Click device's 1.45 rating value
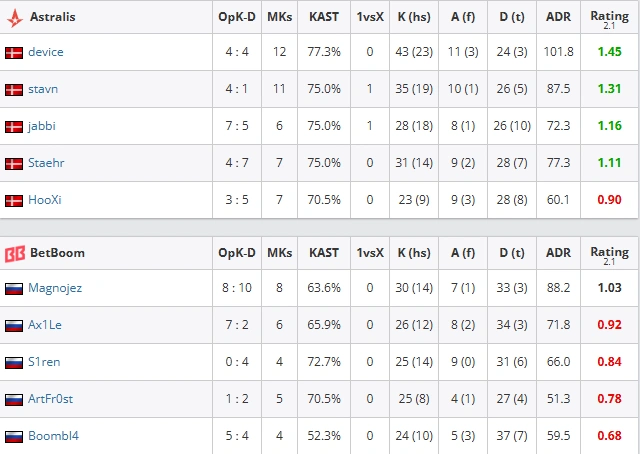Screen dimensions: 640x454 [x=609, y=52]
